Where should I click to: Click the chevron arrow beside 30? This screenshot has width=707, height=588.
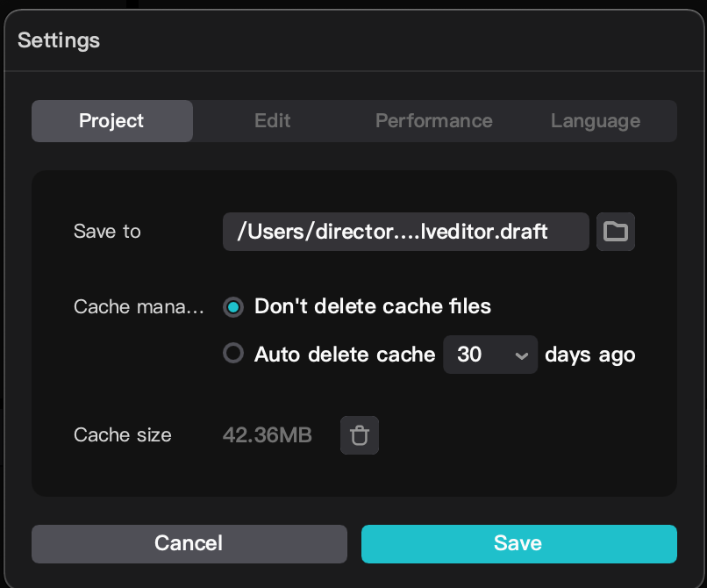522,355
